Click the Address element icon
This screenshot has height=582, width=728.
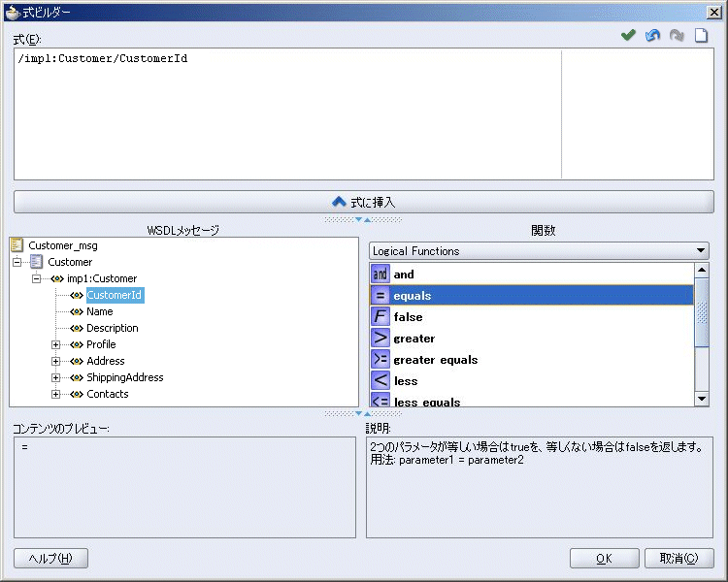tap(77, 361)
